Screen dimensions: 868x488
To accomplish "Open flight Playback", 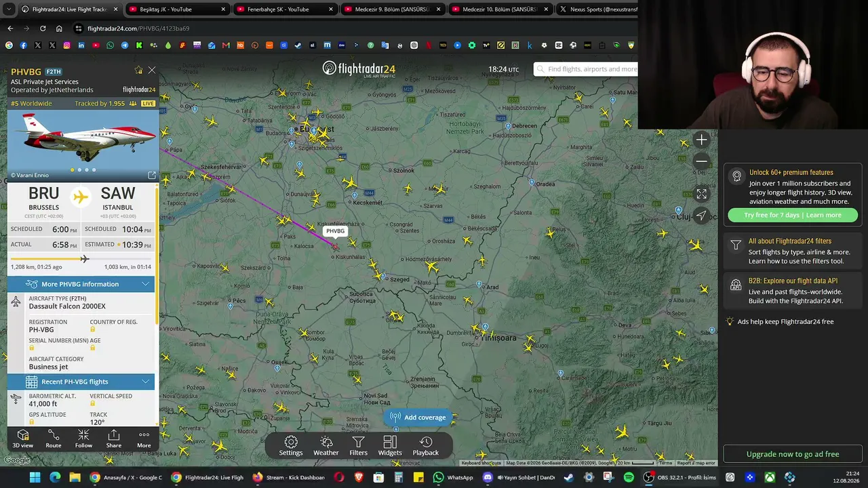I will pyautogui.click(x=426, y=446).
